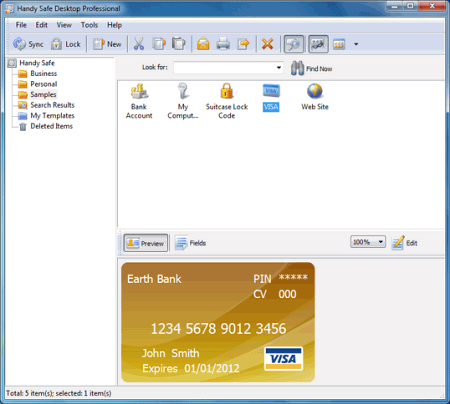450x404 pixels.
Task: Click the Edit card button
Action: pyautogui.click(x=404, y=243)
